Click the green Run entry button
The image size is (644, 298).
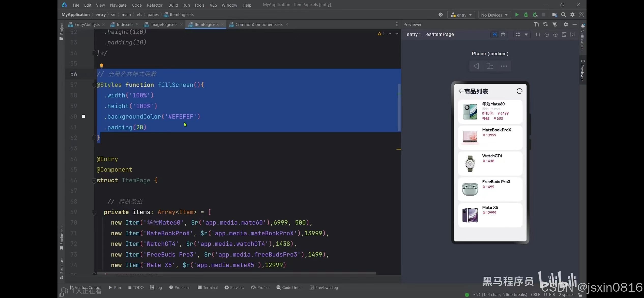pos(517,15)
